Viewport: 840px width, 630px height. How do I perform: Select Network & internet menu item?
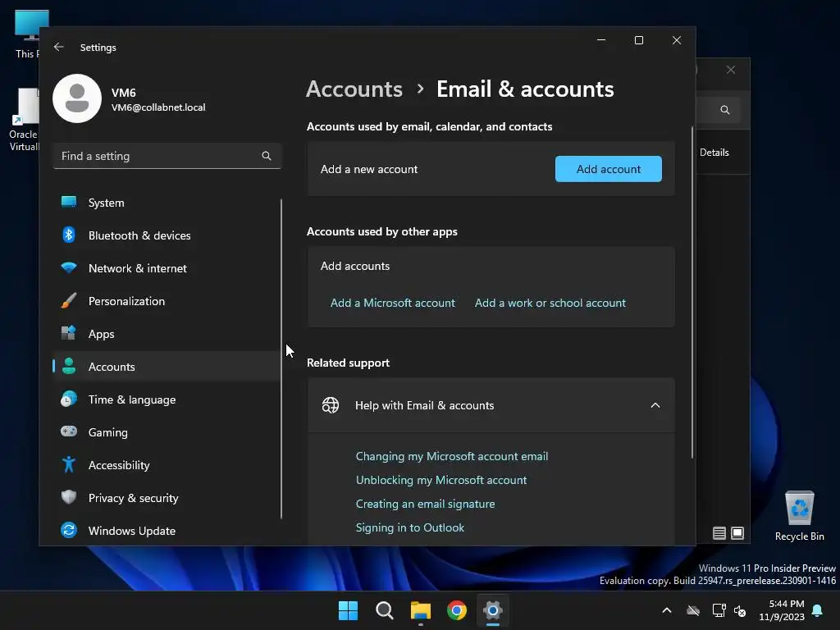(167, 268)
